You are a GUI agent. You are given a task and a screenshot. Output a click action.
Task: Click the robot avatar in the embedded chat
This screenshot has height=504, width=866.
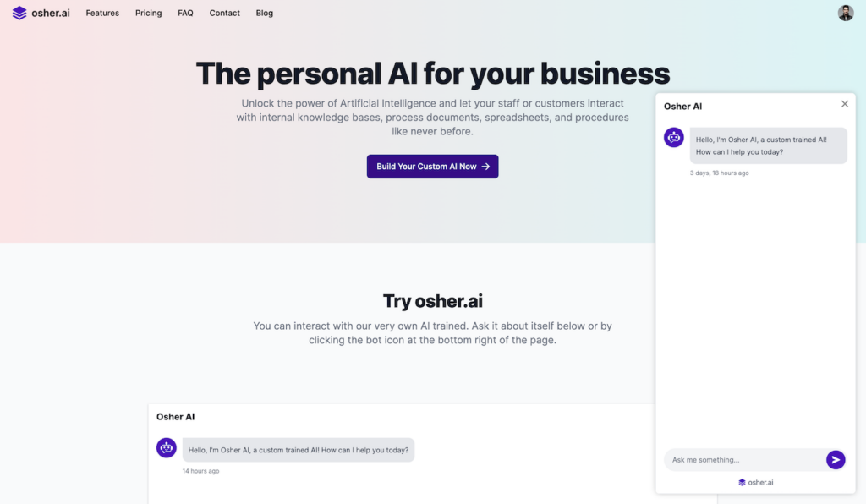pyautogui.click(x=167, y=448)
